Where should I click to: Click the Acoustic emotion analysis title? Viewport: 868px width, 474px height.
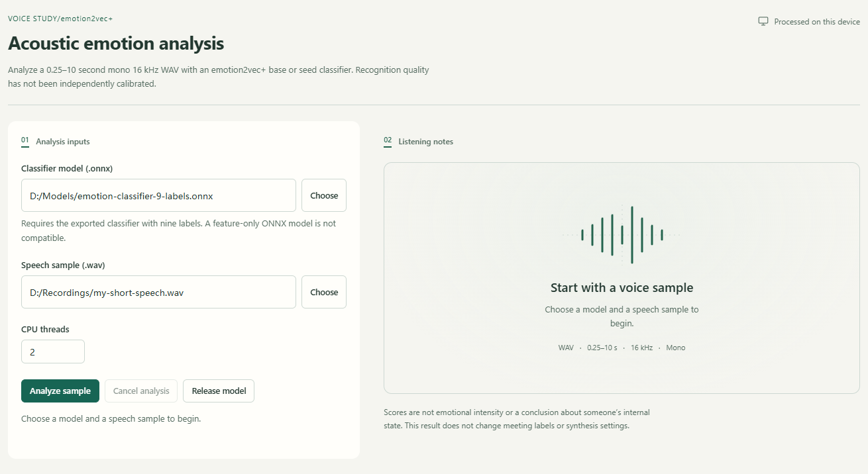tap(116, 44)
